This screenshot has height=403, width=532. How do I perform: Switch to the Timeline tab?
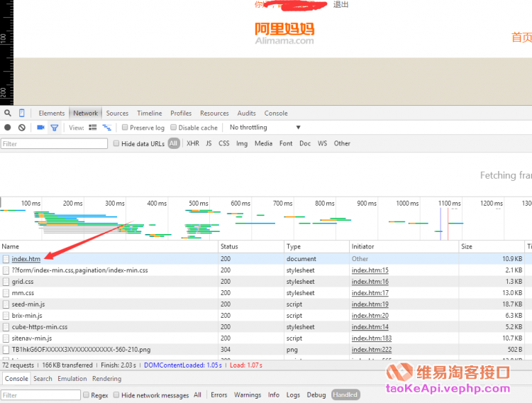tap(149, 114)
